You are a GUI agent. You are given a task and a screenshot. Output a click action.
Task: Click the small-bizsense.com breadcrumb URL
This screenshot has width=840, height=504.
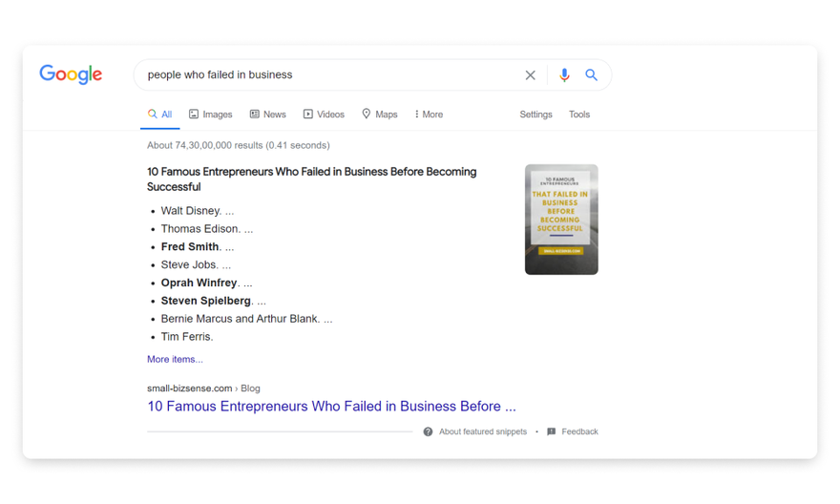(x=203, y=388)
